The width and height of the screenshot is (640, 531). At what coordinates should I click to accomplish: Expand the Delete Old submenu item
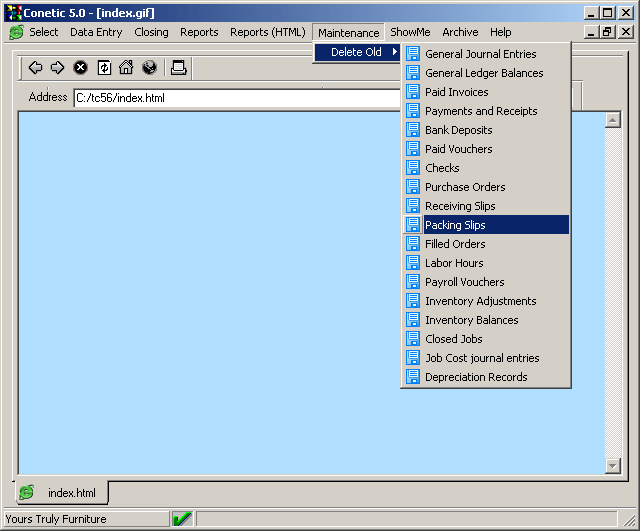click(356, 52)
